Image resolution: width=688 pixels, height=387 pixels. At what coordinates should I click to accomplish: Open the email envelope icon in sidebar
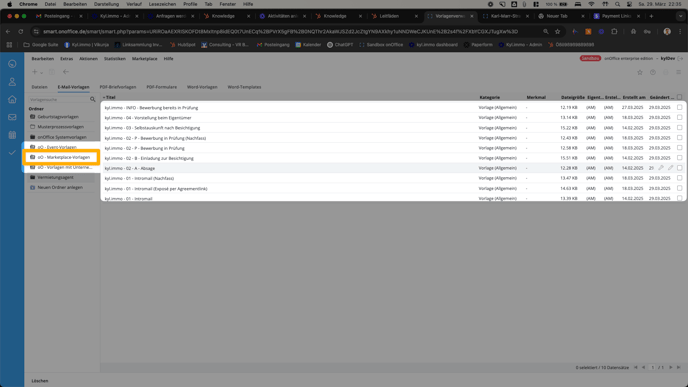pos(12,118)
